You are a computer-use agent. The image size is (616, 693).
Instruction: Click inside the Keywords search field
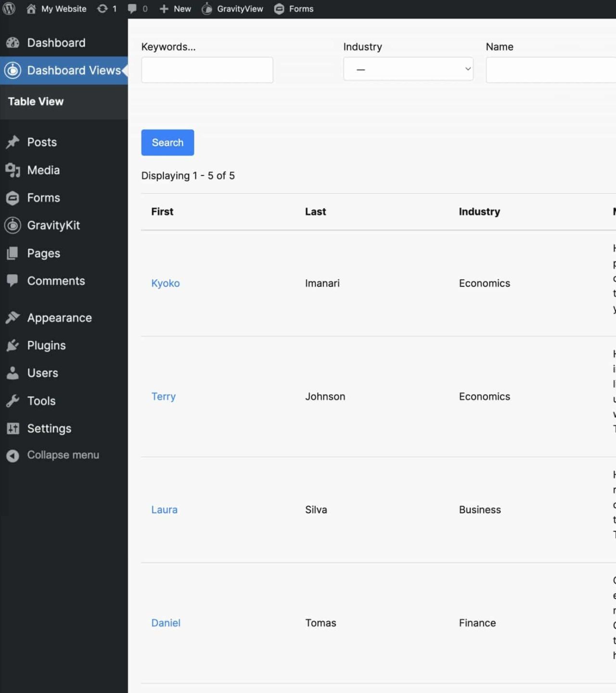(207, 69)
